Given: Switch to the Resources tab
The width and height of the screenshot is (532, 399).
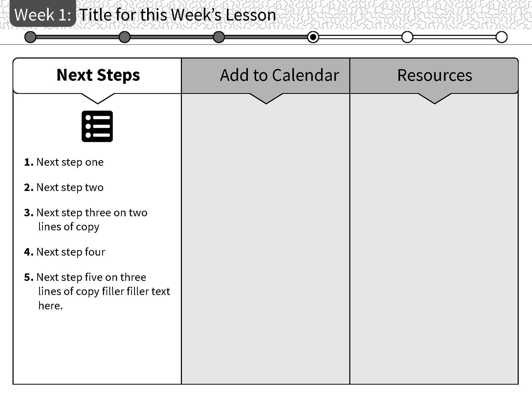Looking at the screenshot, I should click(434, 76).
